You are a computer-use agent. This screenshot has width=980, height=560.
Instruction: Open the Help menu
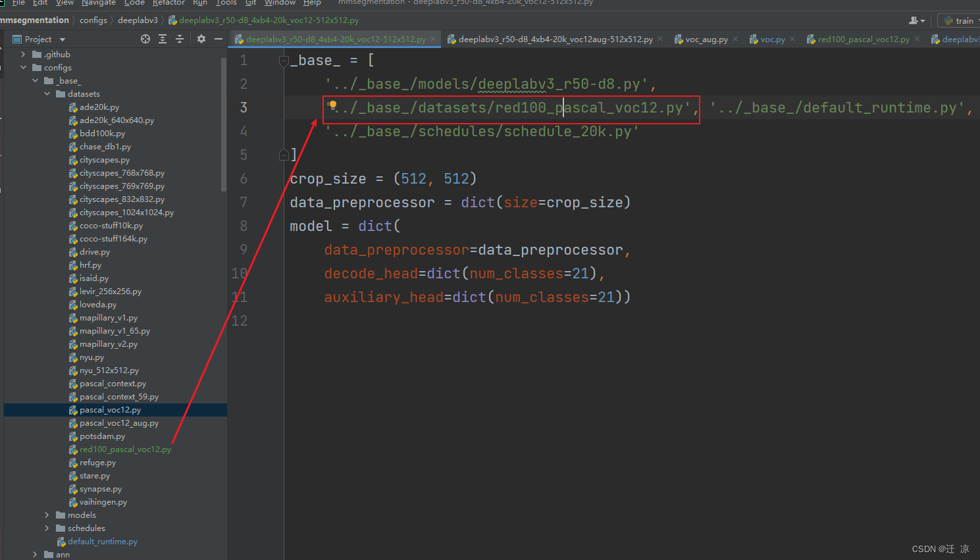(312, 3)
